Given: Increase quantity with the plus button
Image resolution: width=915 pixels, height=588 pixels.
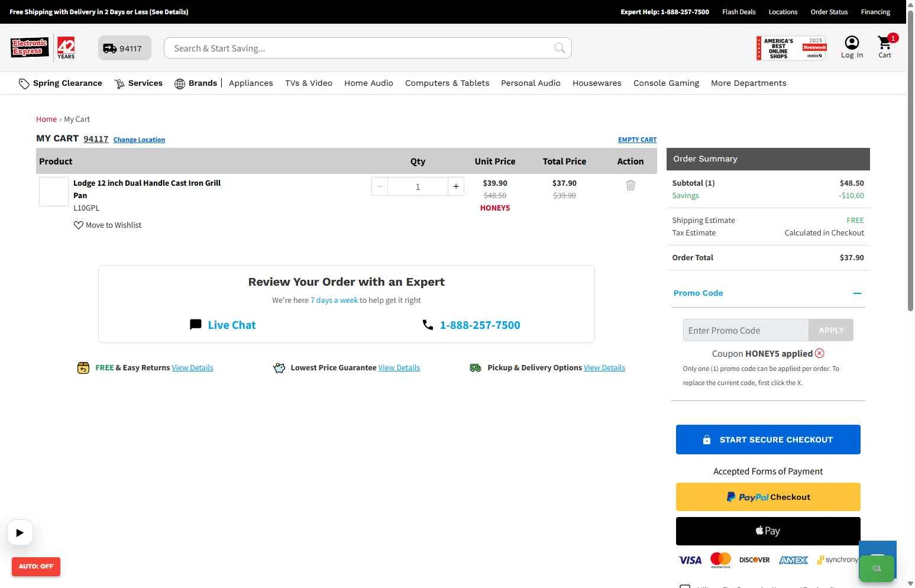Looking at the screenshot, I should click(455, 186).
